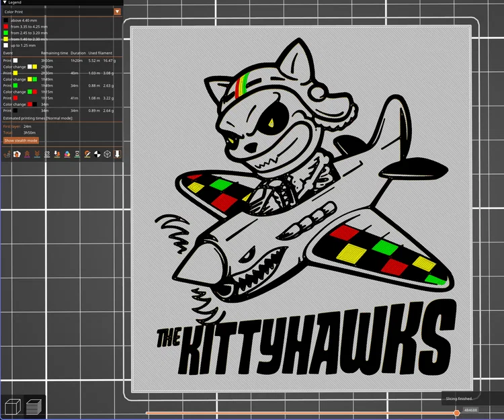
Task: Click Estimated printing times Normal mode text
Action: click(x=38, y=118)
